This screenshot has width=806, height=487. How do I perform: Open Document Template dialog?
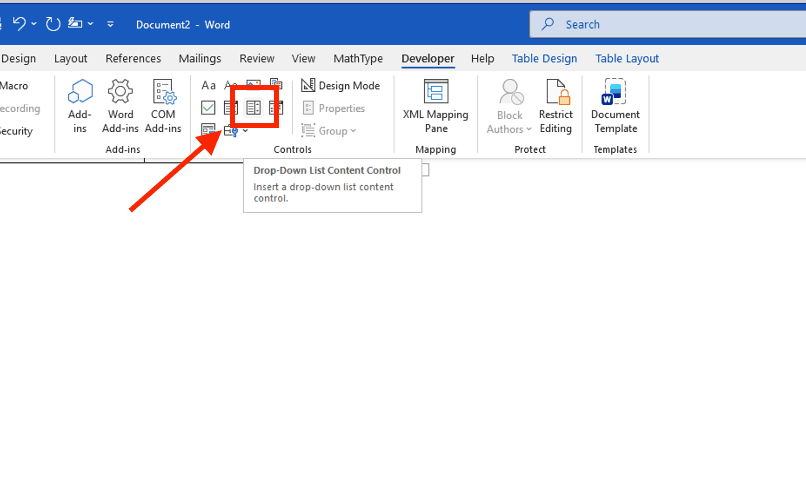point(615,106)
